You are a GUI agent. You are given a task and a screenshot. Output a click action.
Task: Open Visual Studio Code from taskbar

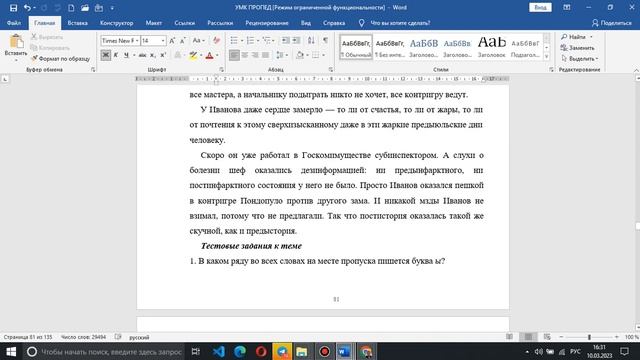[219, 351]
